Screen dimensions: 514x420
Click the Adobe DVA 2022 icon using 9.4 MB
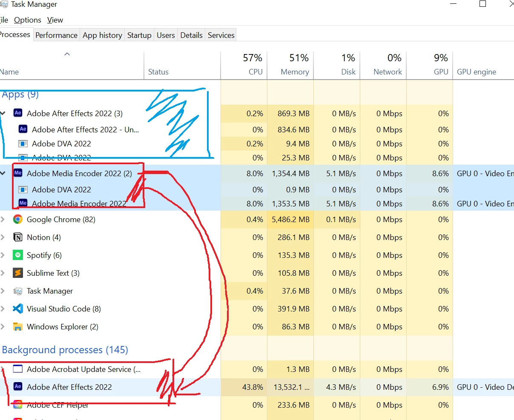pos(23,143)
